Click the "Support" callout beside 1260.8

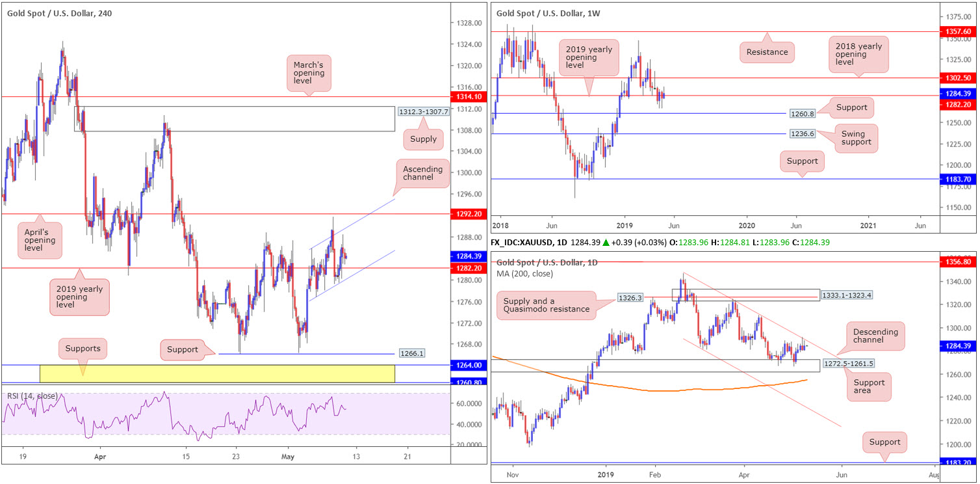tap(850, 107)
